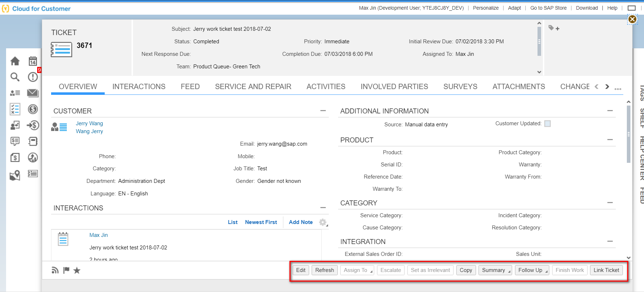The width and height of the screenshot is (644, 292).
Task: Click the screen mode icon next to Help
Action: coord(632,8)
